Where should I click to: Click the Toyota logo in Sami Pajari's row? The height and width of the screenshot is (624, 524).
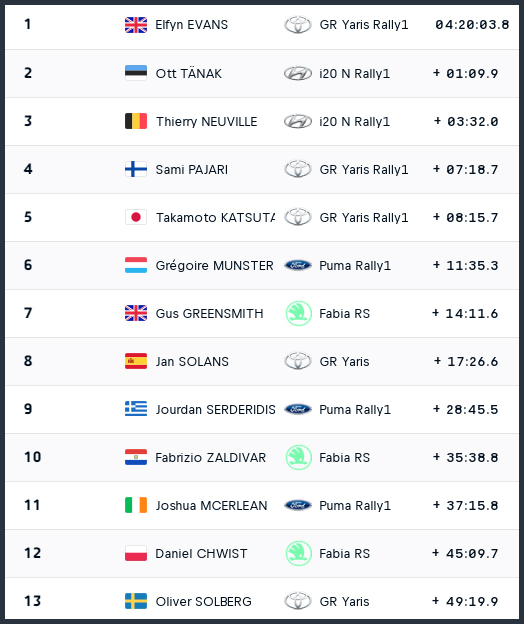tap(298, 169)
